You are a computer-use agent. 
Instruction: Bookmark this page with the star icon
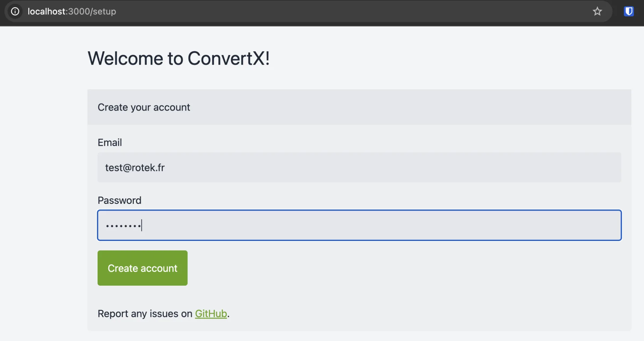[597, 11]
